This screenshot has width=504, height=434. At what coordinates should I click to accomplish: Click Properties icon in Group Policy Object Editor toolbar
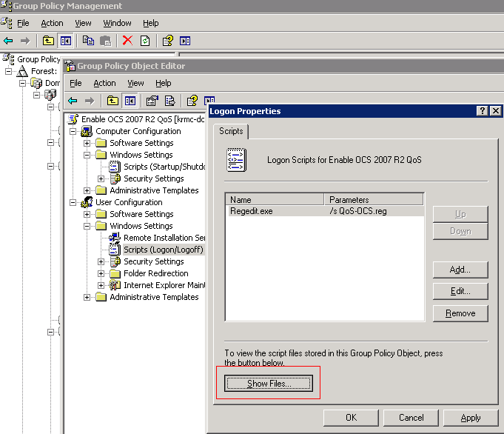coord(152,101)
